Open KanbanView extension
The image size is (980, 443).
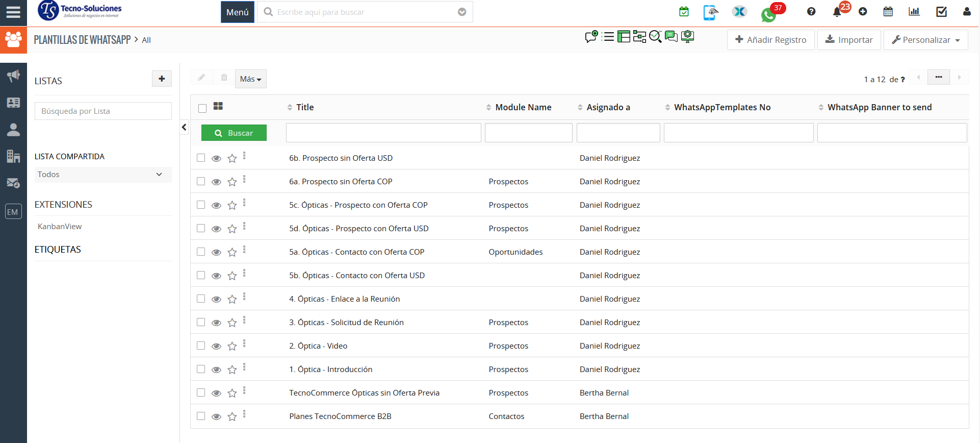[60, 227]
